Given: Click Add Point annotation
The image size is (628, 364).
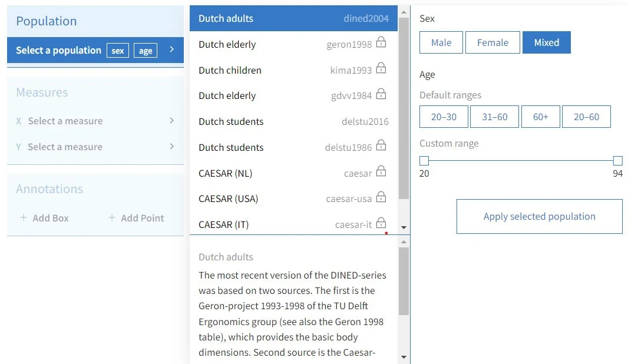Looking at the screenshot, I should pyautogui.click(x=136, y=218).
